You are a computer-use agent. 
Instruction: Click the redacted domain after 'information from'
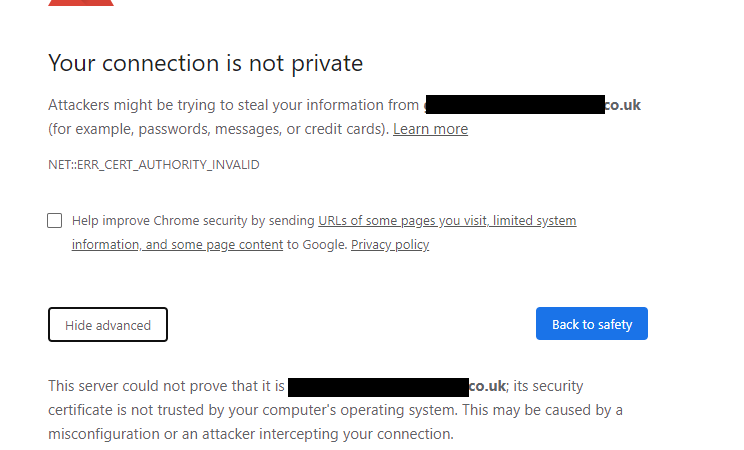[x=514, y=105]
